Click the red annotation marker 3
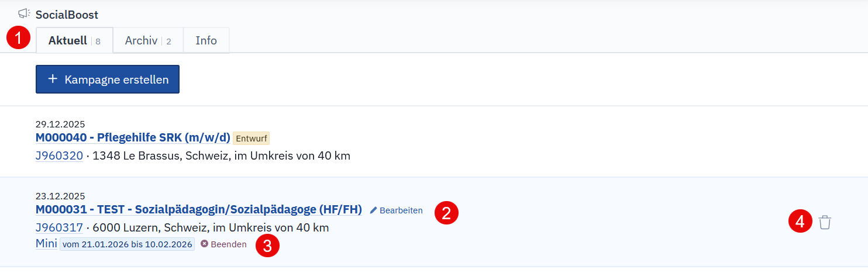The height and width of the screenshot is (273, 868). (x=267, y=246)
